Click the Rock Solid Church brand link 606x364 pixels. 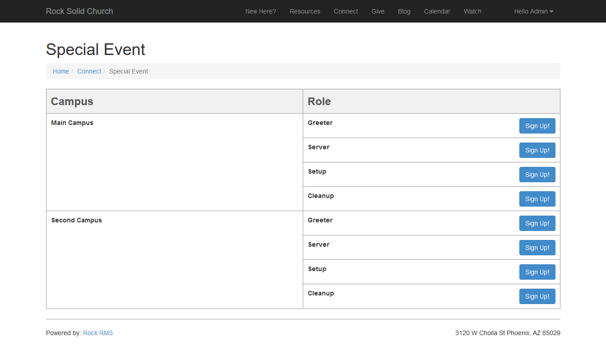[x=79, y=11]
